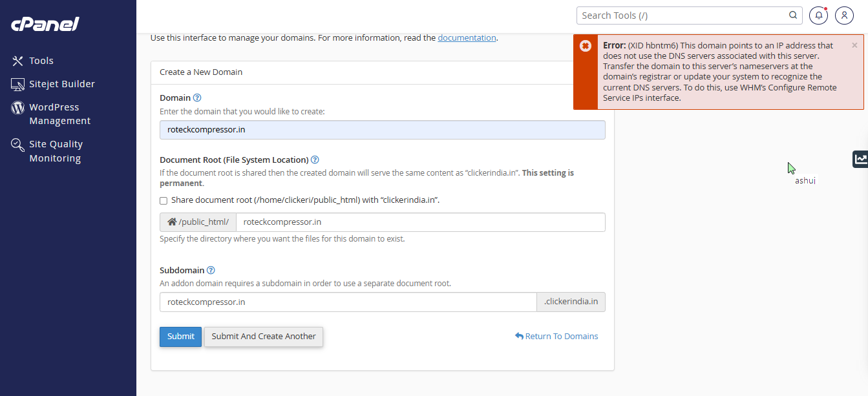Click the Domain help question icon
The width and height of the screenshot is (868, 396).
click(x=197, y=98)
